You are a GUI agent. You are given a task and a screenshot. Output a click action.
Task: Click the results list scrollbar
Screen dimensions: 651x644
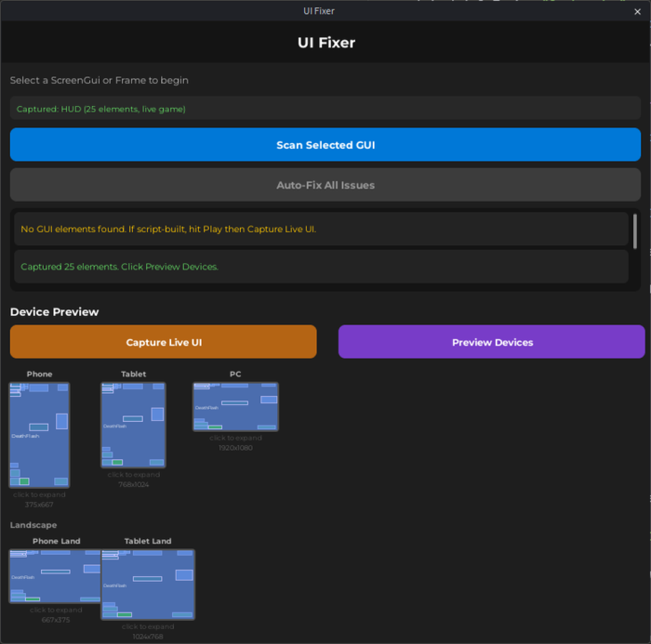[x=635, y=231]
